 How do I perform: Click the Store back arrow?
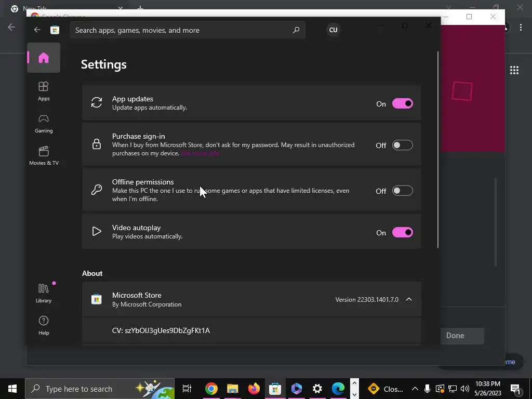[37, 30]
